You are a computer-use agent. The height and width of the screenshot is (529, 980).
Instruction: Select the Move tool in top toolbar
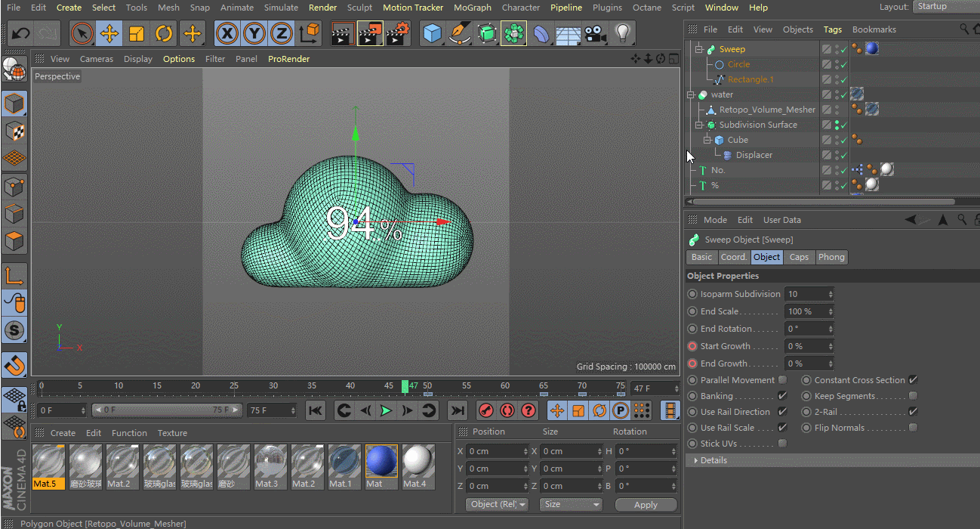[x=109, y=33]
